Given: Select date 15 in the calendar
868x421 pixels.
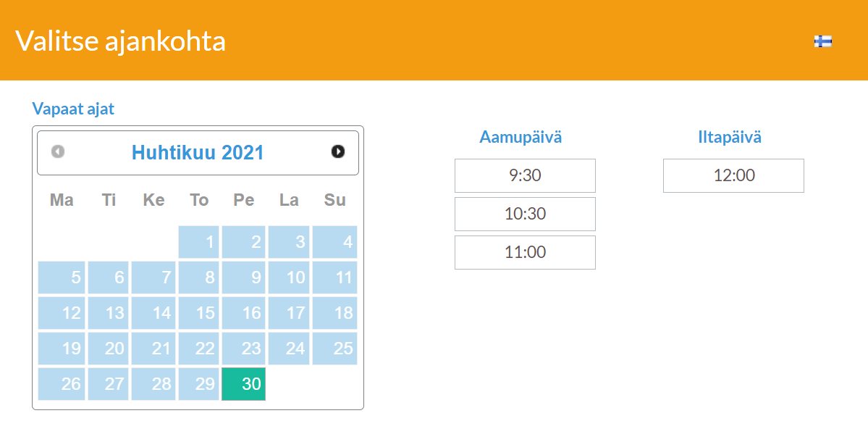Looking at the screenshot, I should (x=199, y=313).
